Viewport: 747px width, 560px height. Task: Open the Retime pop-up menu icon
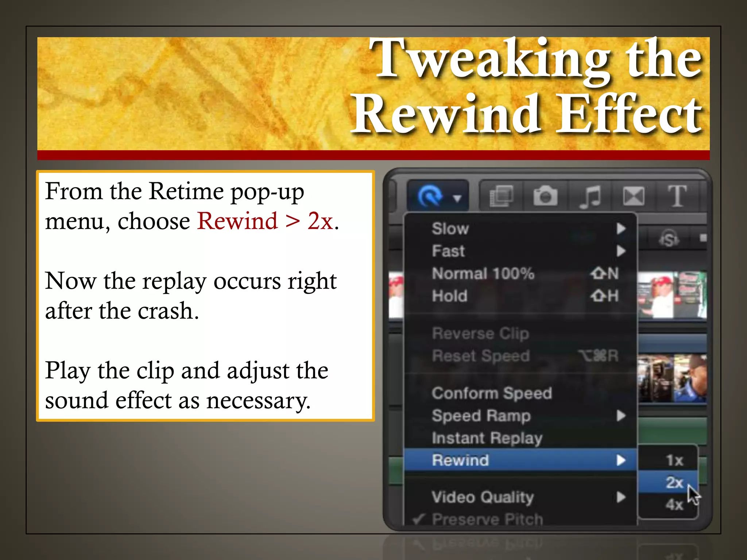click(430, 196)
